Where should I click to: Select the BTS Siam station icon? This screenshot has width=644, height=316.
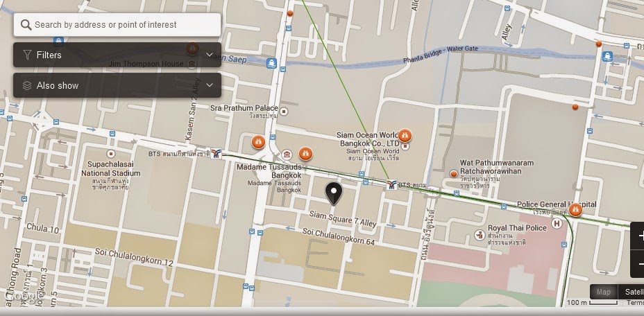pos(392,184)
